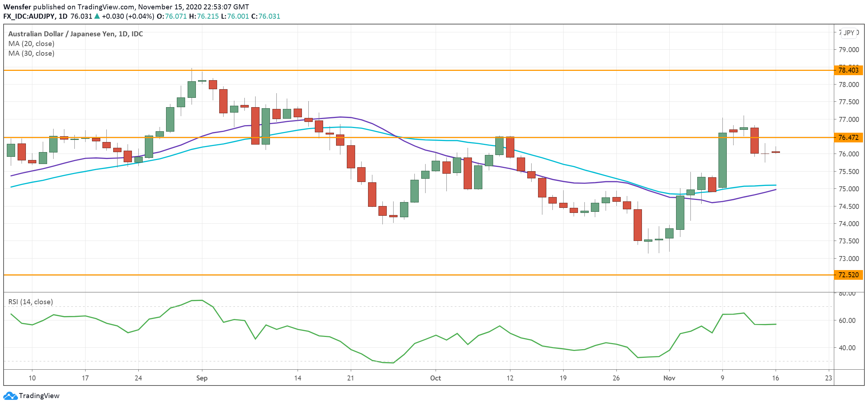
Task: Select the 78.403 orange price label
Action: coord(848,70)
